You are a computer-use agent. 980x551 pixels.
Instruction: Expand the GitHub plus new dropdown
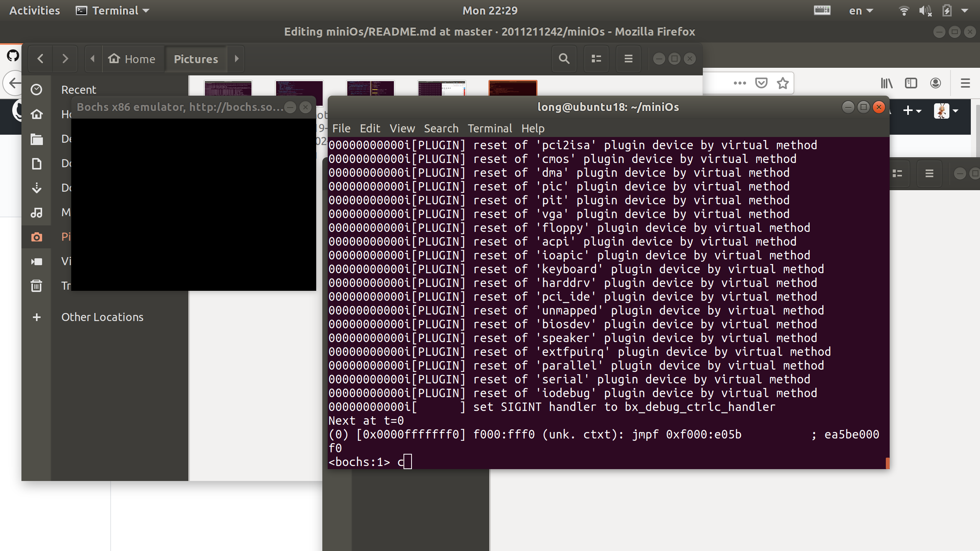(x=912, y=111)
